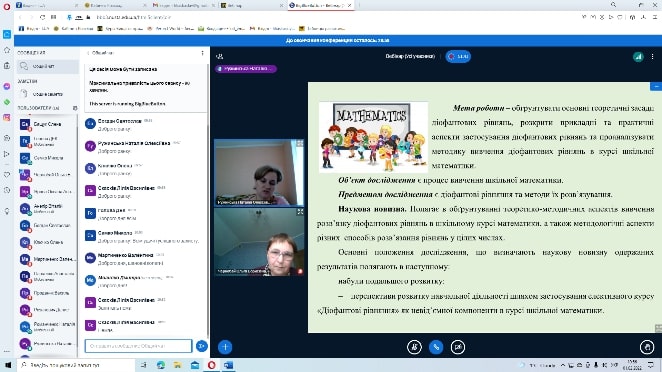Click the blue recording timer indicator
662x372 pixels.
tap(458, 56)
